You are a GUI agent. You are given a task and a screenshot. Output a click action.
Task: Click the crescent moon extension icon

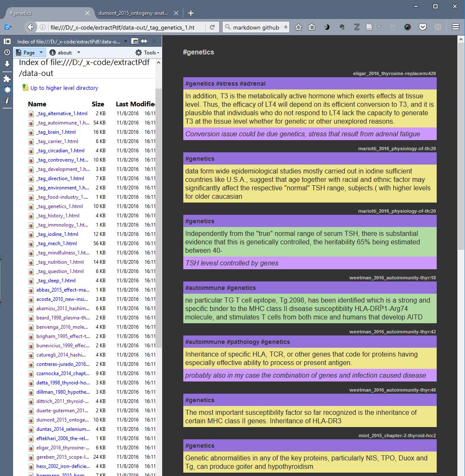click(327, 27)
